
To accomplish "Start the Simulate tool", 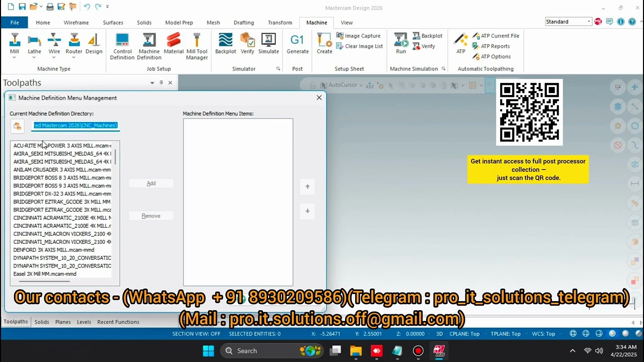I will (269, 44).
